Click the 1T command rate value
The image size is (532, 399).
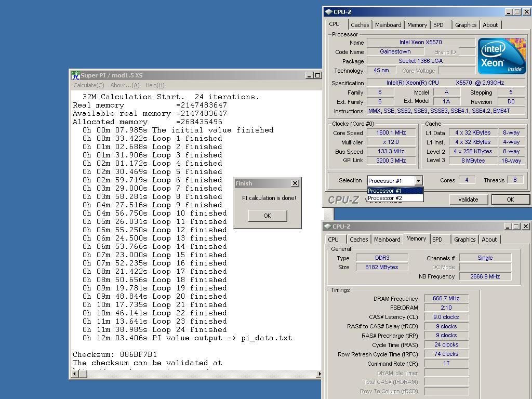pos(446,363)
